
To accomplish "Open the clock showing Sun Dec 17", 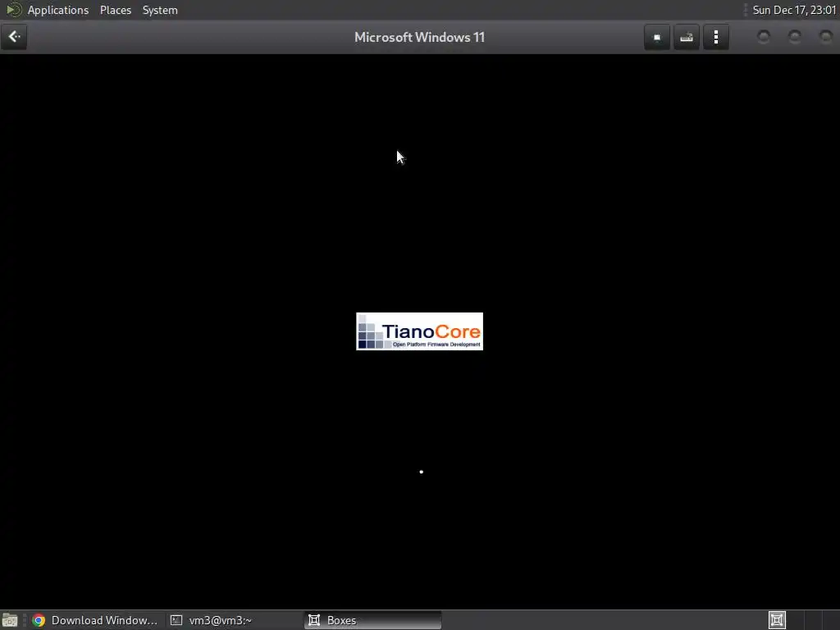I will tap(794, 10).
